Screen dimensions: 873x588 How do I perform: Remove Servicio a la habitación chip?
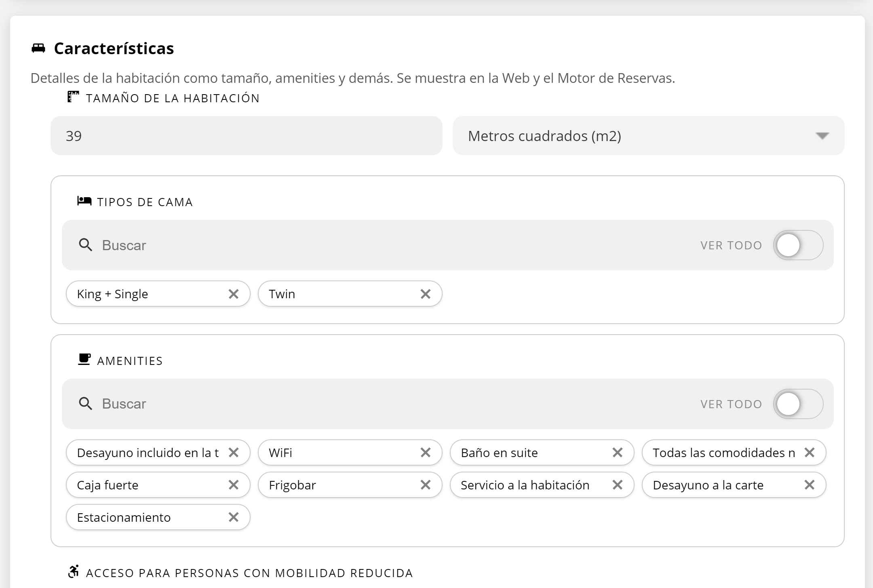[x=618, y=485]
